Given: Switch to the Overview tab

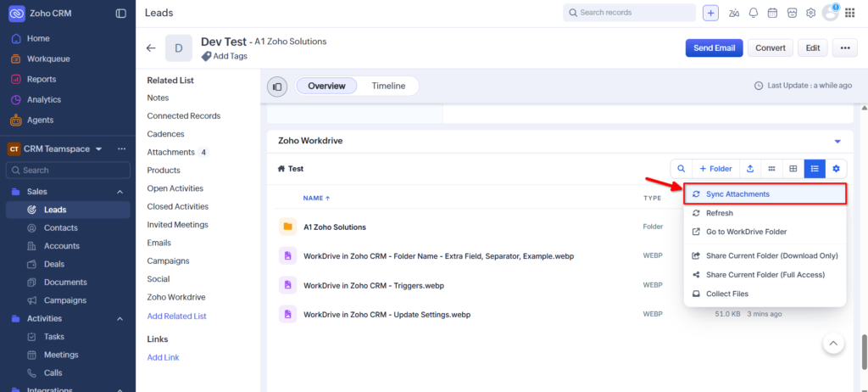Looking at the screenshot, I should click(326, 86).
